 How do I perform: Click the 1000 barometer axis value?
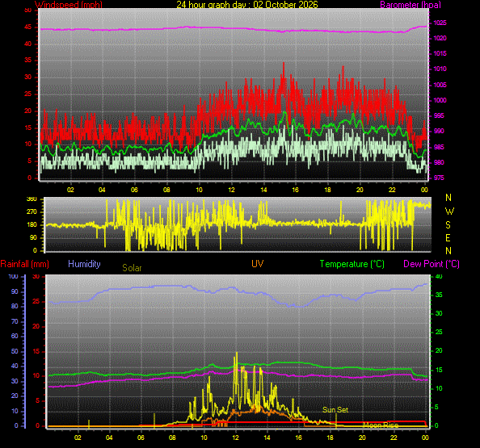(440, 100)
